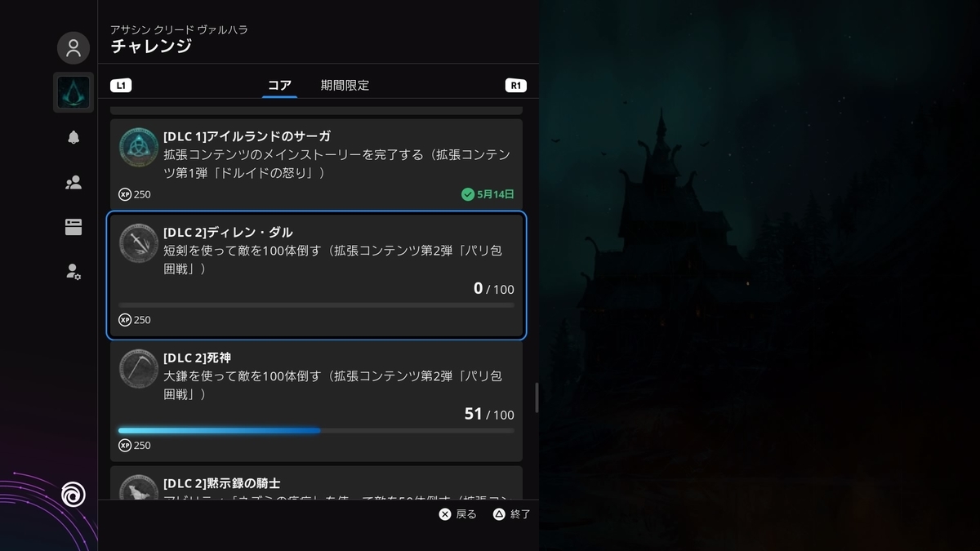This screenshot has height=551, width=980.
Task: Click the ディレン・ダル progress bar at 0/100
Action: [x=316, y=305]
